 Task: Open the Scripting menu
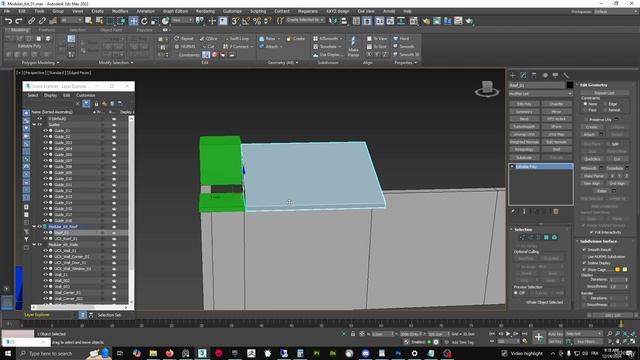[258, 11]
